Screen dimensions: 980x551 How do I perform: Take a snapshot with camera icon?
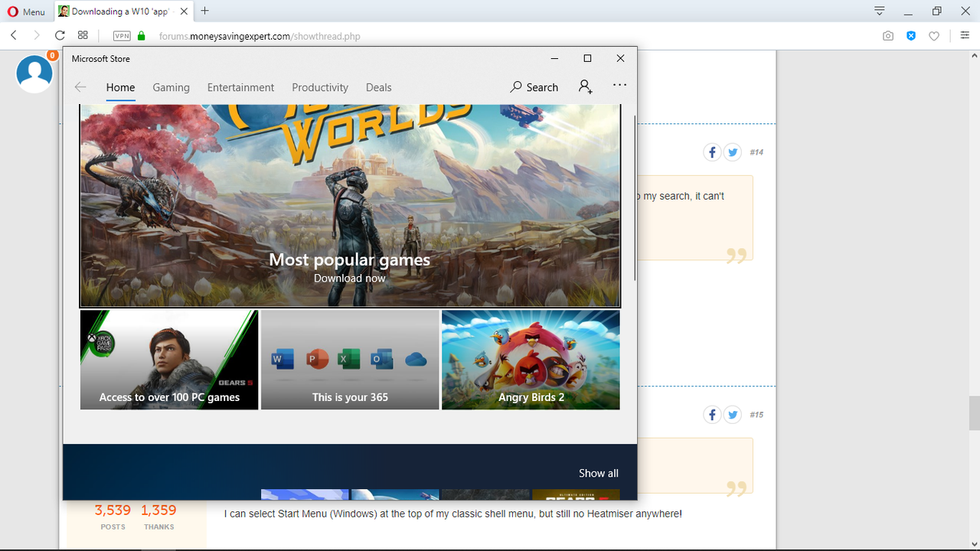pos(888,36)
